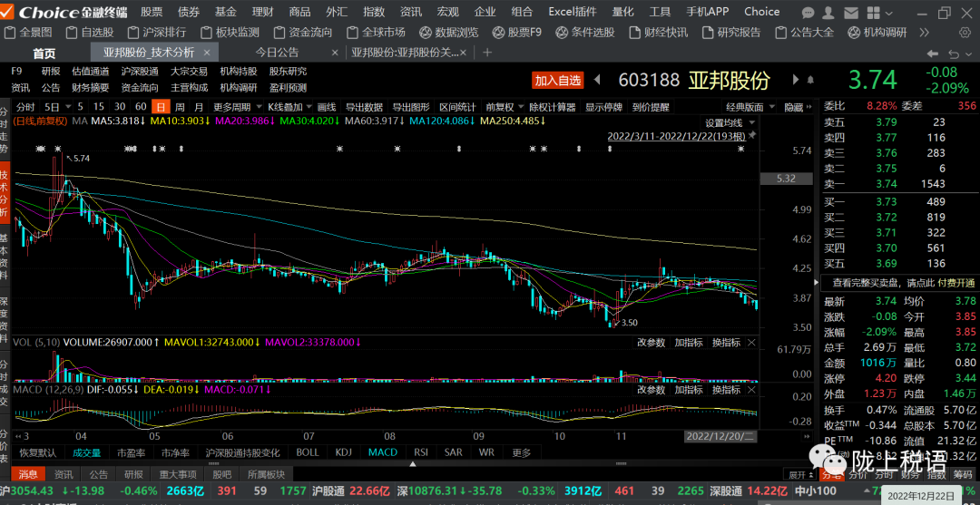This screenshot has height=505, width=980.
Task: Click the 导出数据 export data button
Action: 364,107
